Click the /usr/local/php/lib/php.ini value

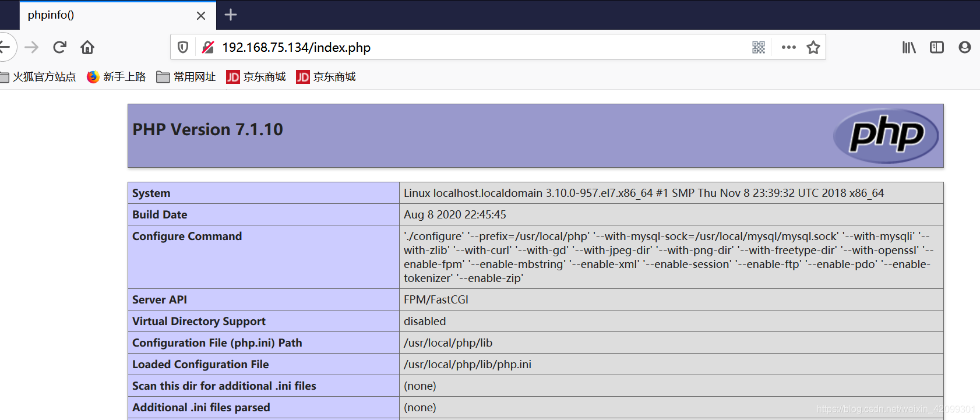(x=467, y=364)
